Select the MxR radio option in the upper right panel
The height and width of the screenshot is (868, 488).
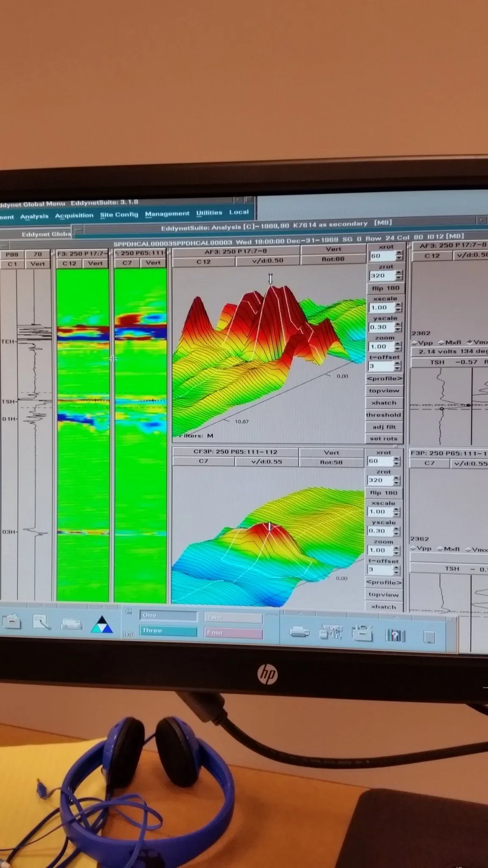[441, 342]
